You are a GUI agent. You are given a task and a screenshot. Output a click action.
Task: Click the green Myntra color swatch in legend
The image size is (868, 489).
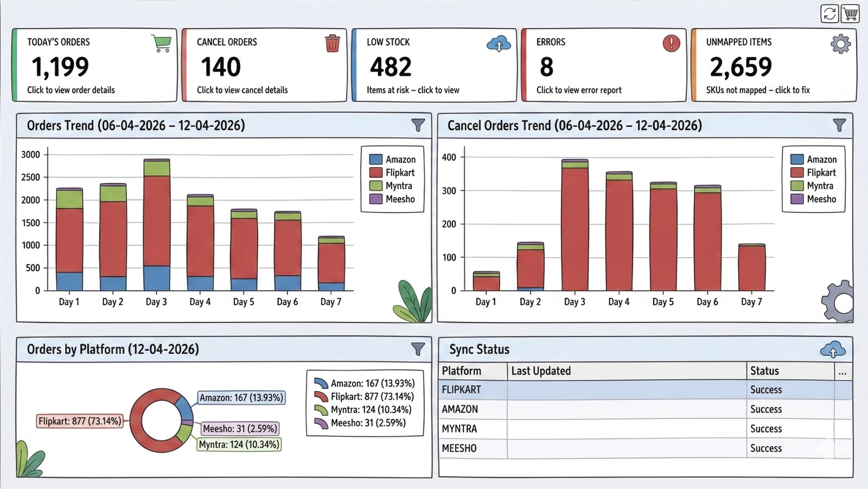coord(375,186)
